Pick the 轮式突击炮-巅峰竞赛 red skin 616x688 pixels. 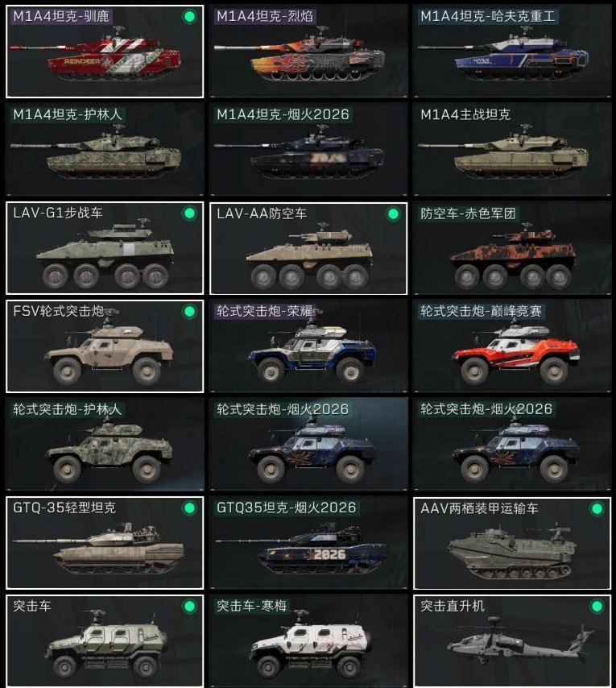pyautogui.click(x=512, y=346)
